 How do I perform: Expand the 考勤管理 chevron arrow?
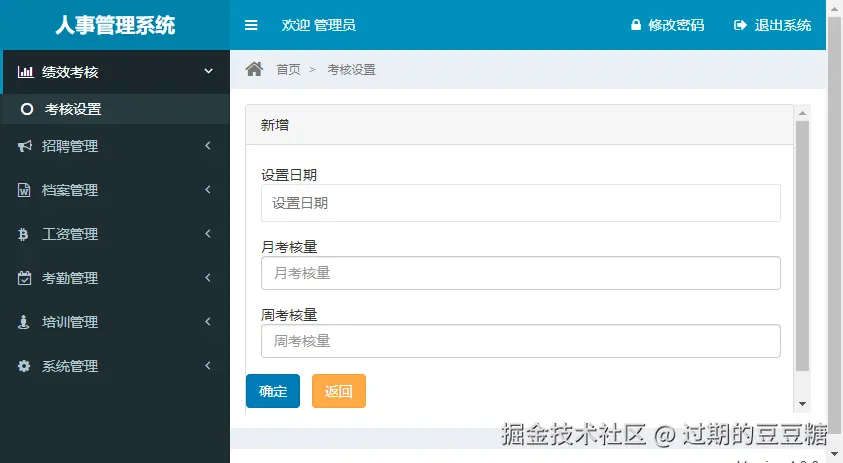[208, 278]
